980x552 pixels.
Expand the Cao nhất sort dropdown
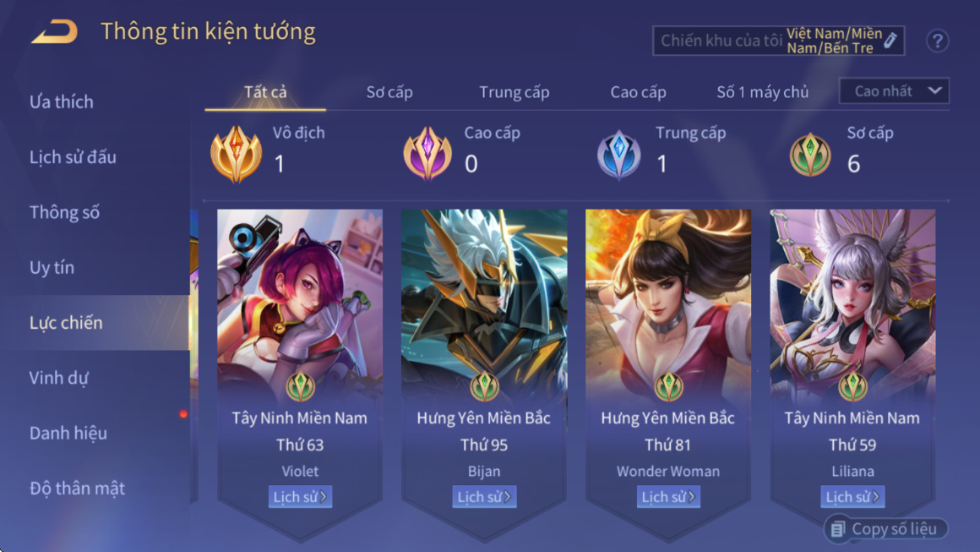pos(894,91)
